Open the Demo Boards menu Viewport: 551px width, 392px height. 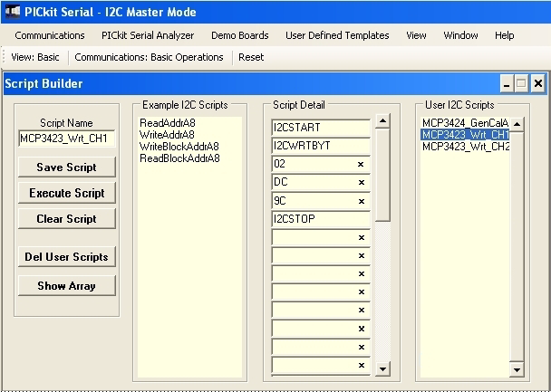point(239,35)
